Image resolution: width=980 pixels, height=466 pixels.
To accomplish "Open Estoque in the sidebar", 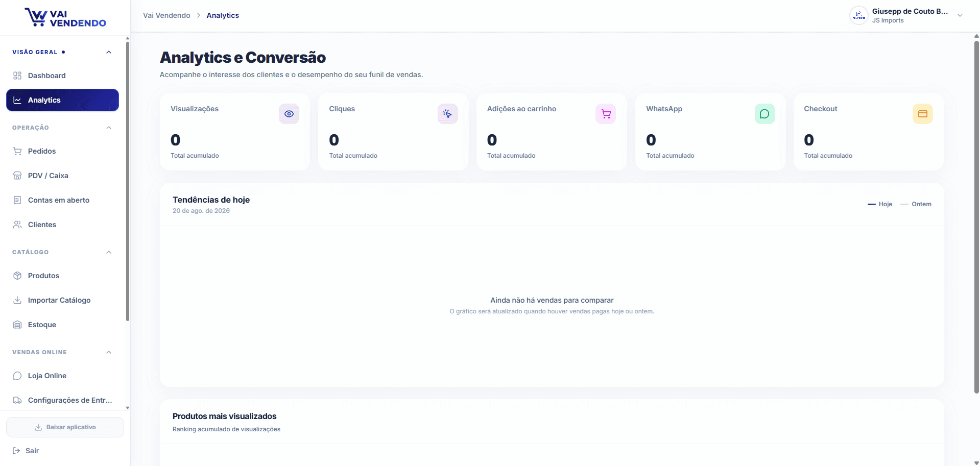I will 62,325.
